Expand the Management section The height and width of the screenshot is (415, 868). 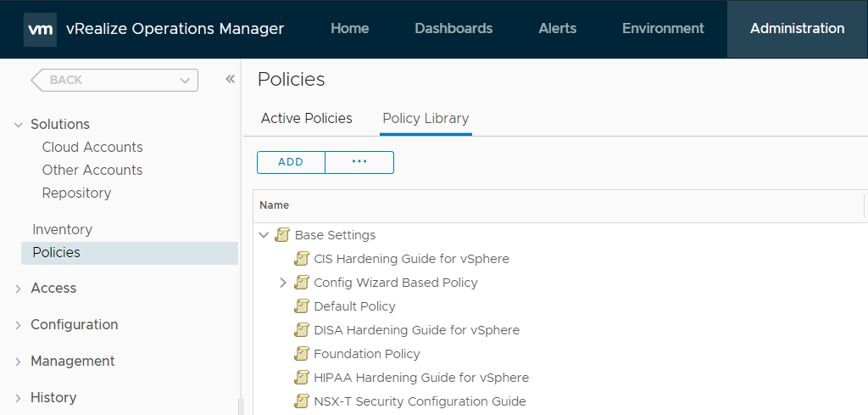[19, 362]
